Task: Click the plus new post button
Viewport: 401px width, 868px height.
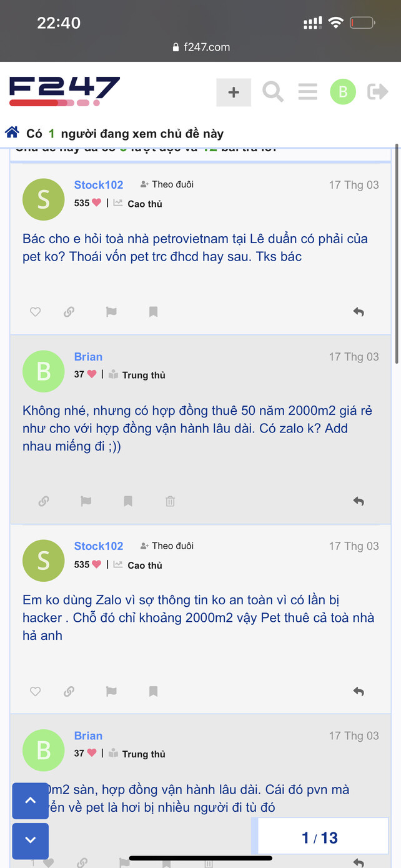Action: [x=234, y=92]
